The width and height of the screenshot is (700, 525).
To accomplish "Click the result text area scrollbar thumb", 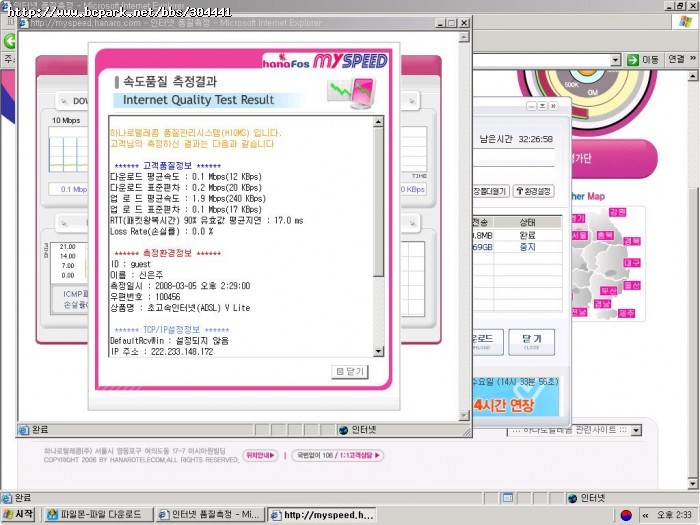I will pyautogui.click(x=378, y=202).
